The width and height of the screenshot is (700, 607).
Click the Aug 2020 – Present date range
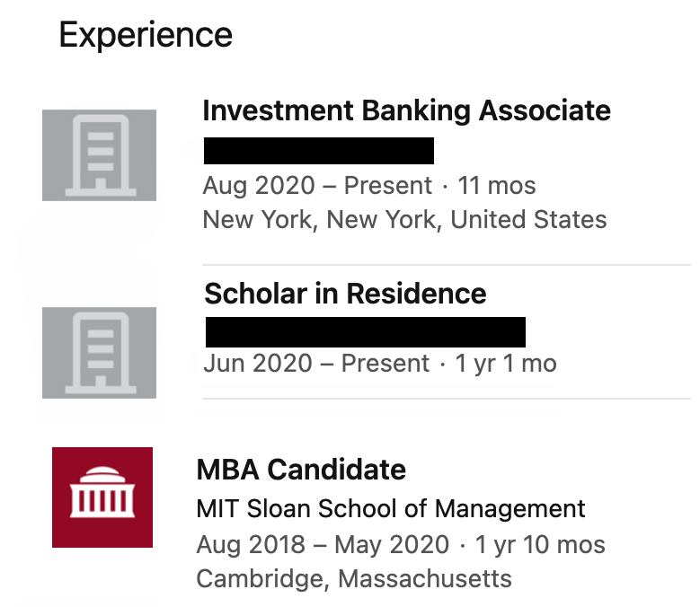(317, 186)
